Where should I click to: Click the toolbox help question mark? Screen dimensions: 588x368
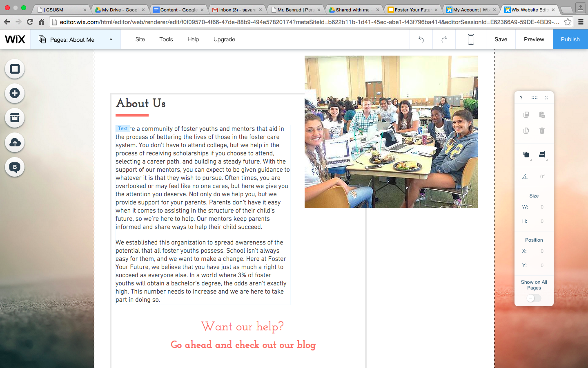pos(521,98)
